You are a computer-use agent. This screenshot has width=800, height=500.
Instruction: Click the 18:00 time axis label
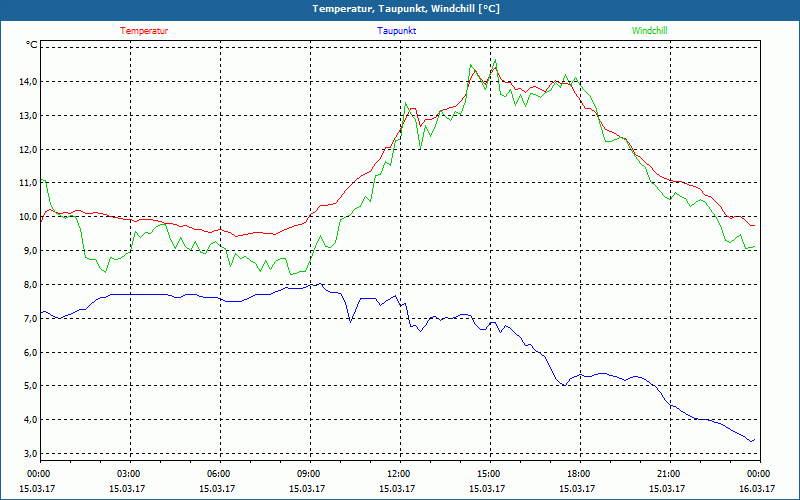pyautogui.click(x=580, y=474)
